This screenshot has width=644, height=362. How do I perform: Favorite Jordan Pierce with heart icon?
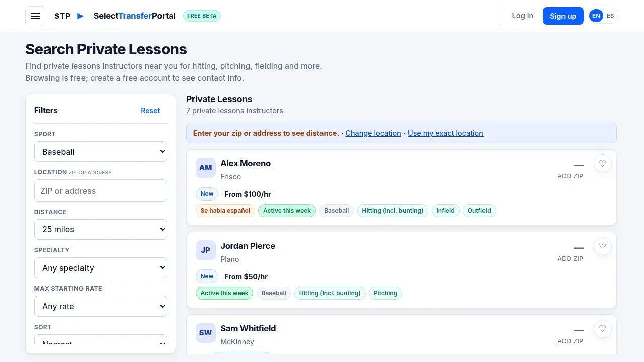(x=603, y=246)
